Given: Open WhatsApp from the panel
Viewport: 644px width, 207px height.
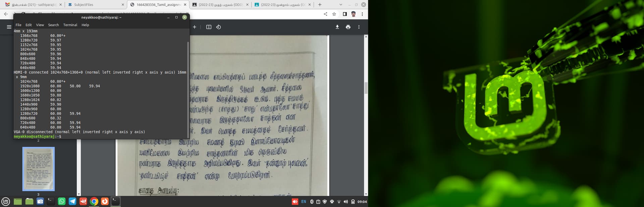Looking at the screenshot, I should 62,201.
